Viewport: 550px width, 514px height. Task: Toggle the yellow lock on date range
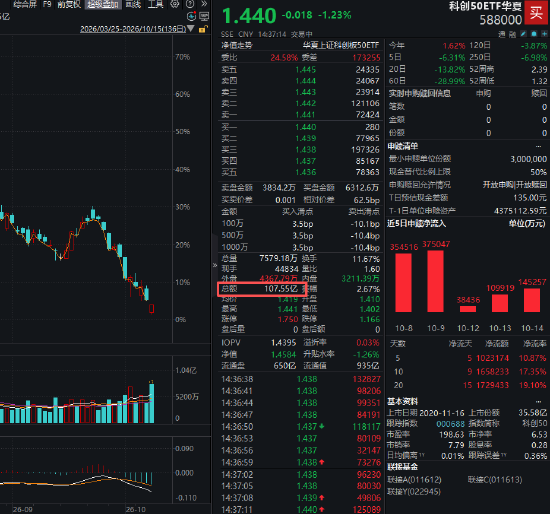click(203, 29)
